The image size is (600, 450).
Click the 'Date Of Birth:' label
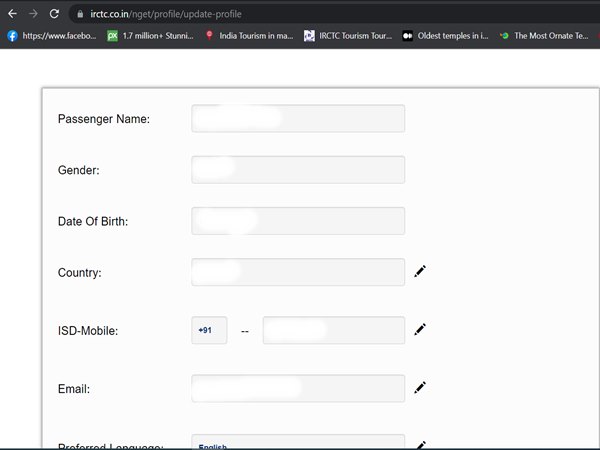click(93, 222)
